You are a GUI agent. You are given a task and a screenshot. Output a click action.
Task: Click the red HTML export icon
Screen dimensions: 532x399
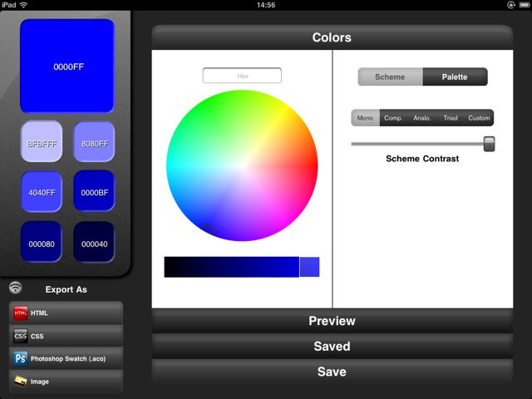click(x=20, y=313)
